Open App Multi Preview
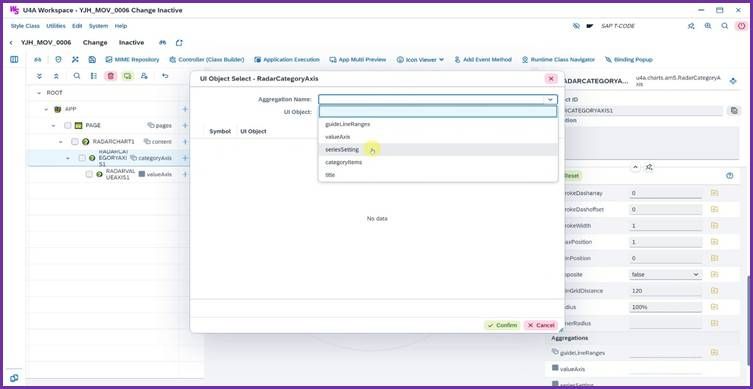Image resolution: width=753 pixels, height=389 pixels. (x=357, y=60)
